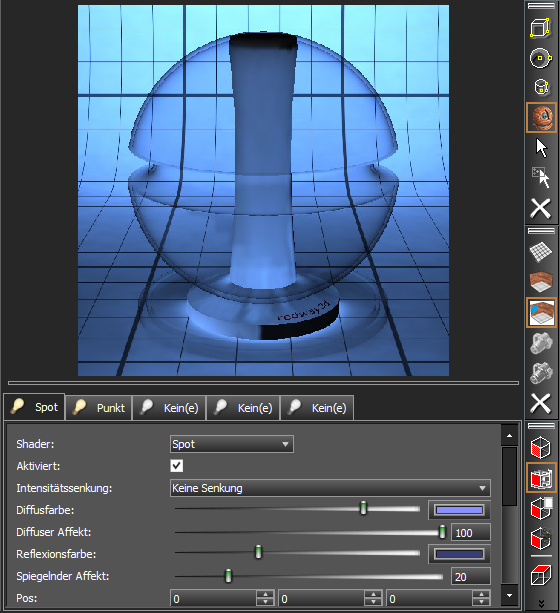
Task: Increase the first Pos value with up arrow
Action: click(266, 594)
